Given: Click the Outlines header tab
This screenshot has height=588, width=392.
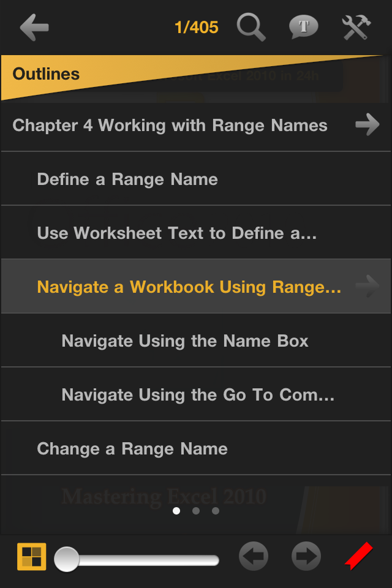Looking at the screenshot, I should click(x=46, y=74).
